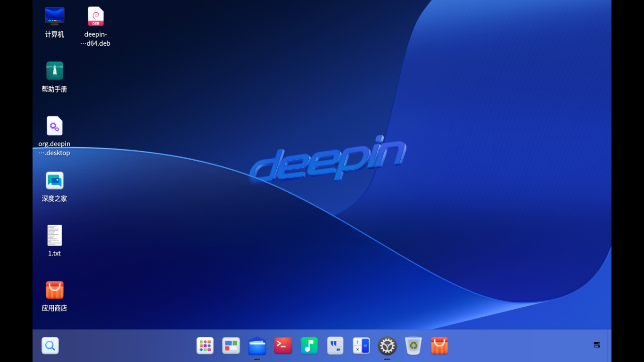This screenshot has height=362, width=644.
Task: Select the 1.txt file on desktop
Action: point(55,235)
